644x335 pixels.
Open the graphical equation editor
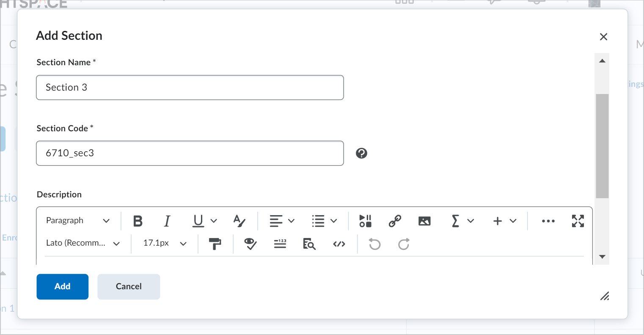point(455,221)
